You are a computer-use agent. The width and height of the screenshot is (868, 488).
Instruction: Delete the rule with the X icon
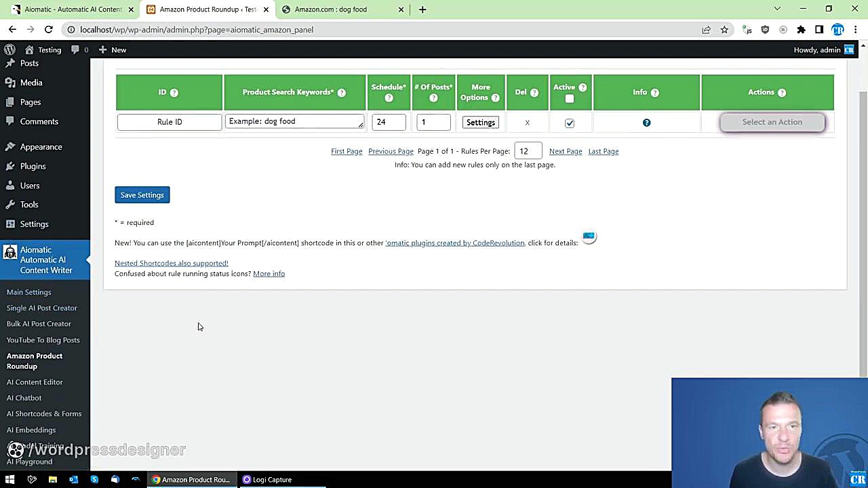pyautogui.click(x=527, y=123)
